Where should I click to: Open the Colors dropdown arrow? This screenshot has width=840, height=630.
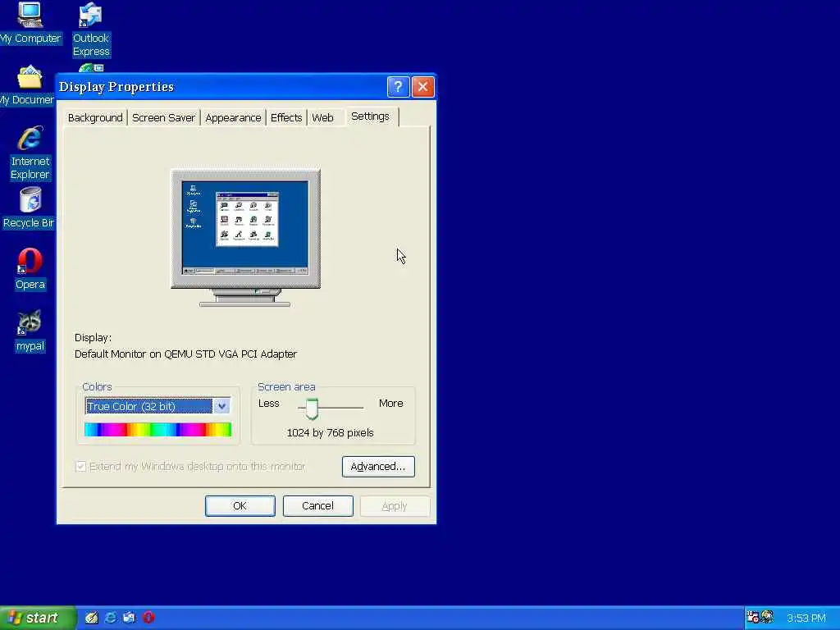pos(221,406)
